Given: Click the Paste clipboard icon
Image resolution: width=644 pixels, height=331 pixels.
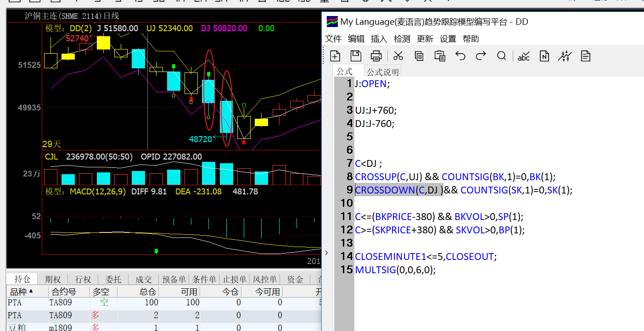Looking at the screenshot, I should pyautogui.click(x=440, y=56).
